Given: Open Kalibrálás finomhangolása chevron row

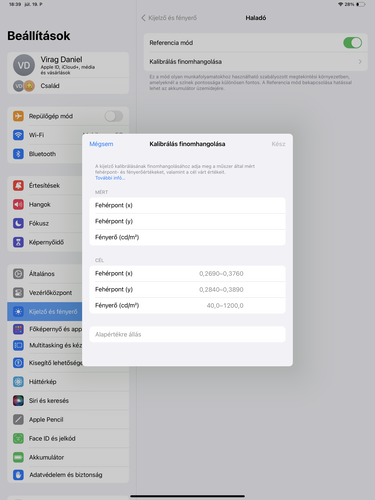Looking at the screenshot, I should click(x=256, y=62).
